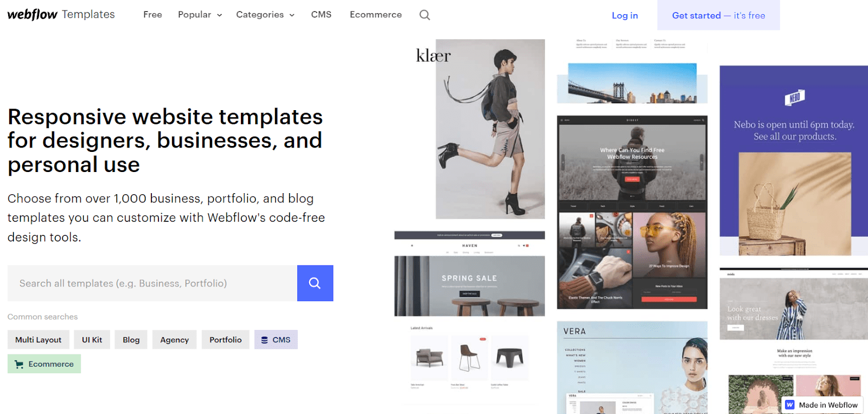Expand the Popular dropdown chevron
Image resolution: width=868 pixels, height=414 pixels.
pyautogui.click(x=220, y=15)
